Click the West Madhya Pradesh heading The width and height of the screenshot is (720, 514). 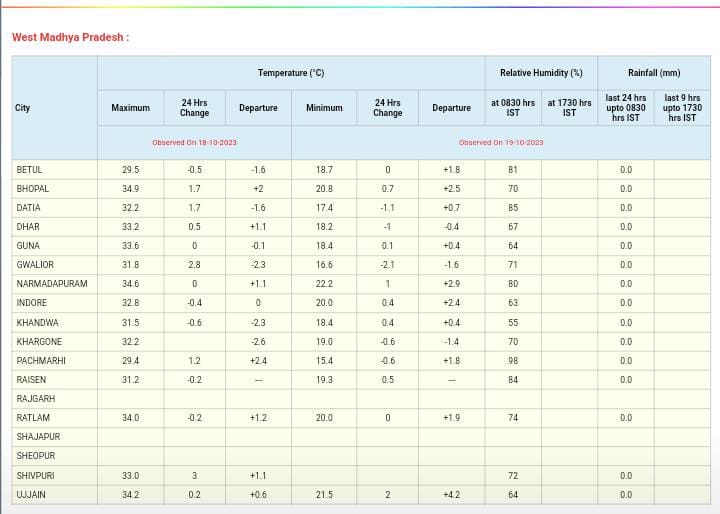point(70,38)
